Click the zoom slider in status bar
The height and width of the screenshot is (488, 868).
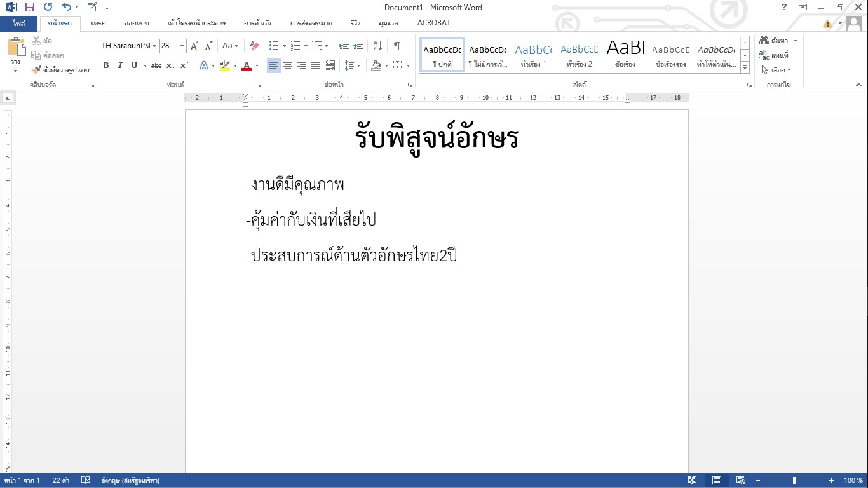click(794, 480)
